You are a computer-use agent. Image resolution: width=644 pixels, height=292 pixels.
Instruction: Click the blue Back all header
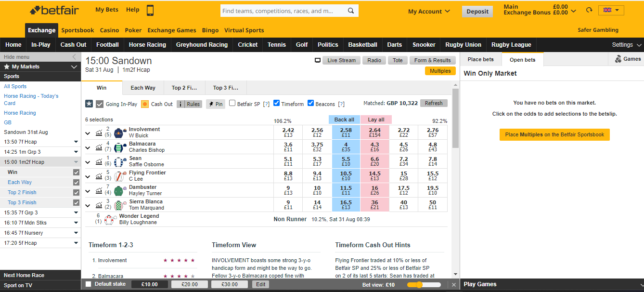coord(344,119)
